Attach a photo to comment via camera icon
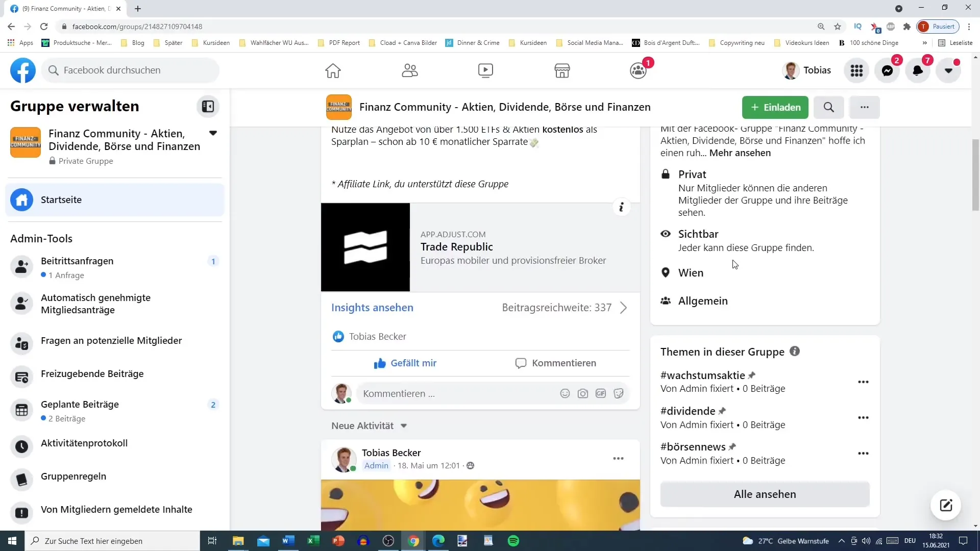 click(x=582, y=393)
